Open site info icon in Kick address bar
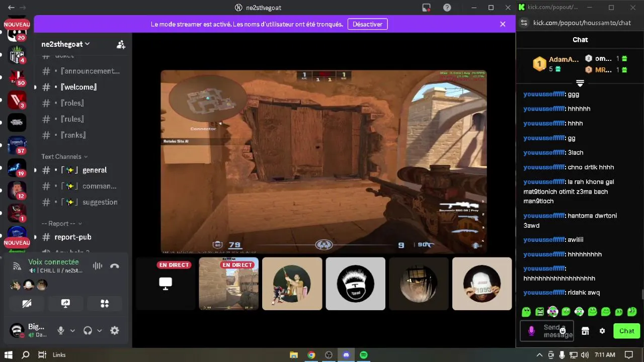Screen dimensions: 644x362 pyautogui.click(x=524, y=23)
